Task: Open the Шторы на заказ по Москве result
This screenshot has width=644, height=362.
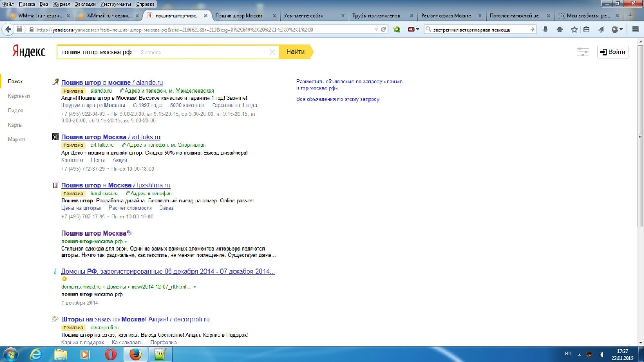Action: click(135, 319)
